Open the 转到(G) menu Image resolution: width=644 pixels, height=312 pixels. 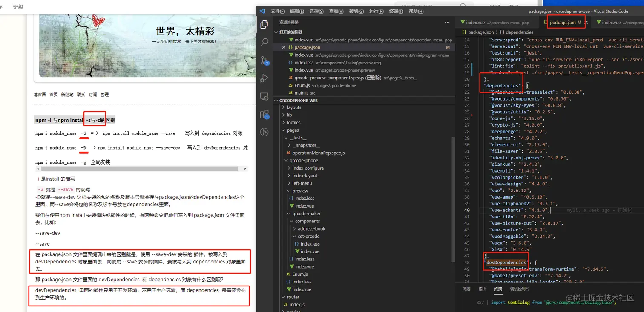pos(356,12)
